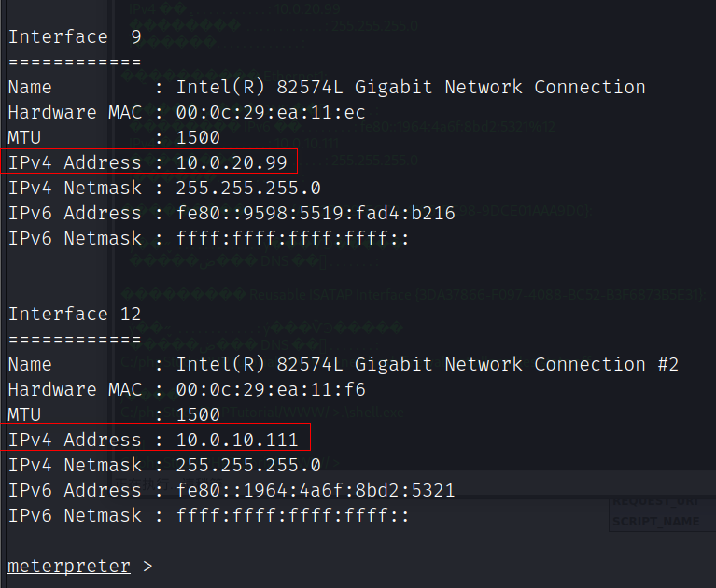Click the IPv6 address ending in fad4:b216
This screenshot has width=716, height=588.
[316, 213]
